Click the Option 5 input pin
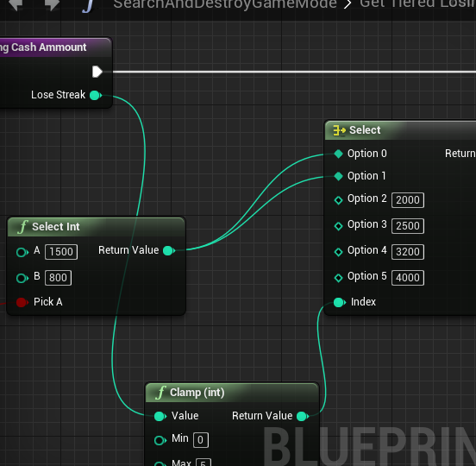This screenshot has width=476, height=466. point(338,278)
